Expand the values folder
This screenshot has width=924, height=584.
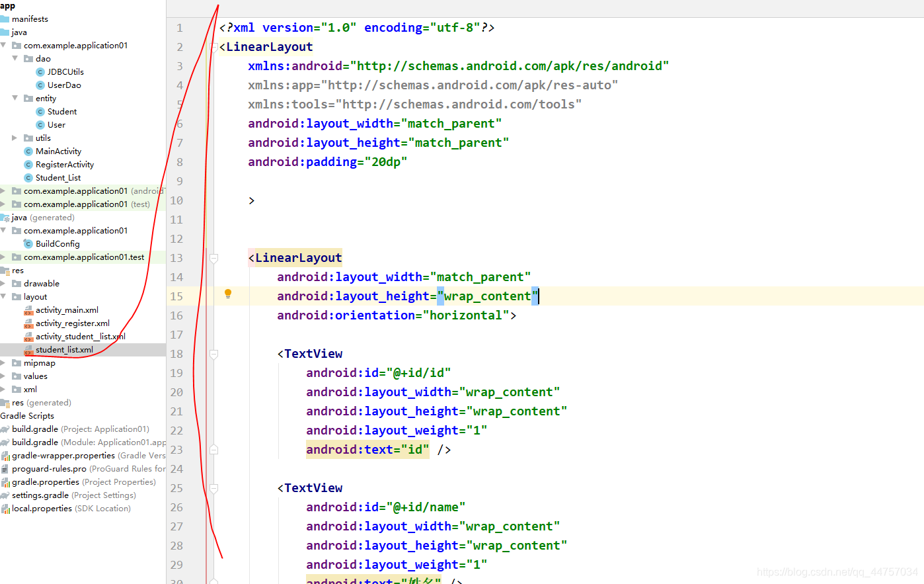3,376
